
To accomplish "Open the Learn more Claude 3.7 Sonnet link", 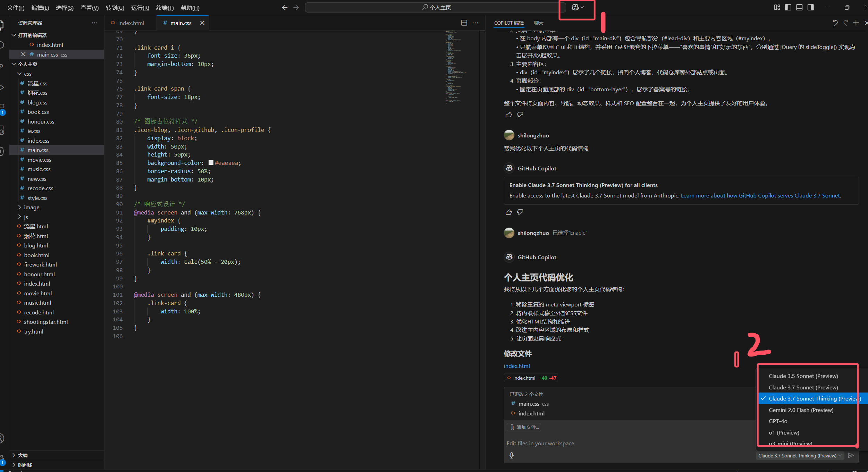I will tap(760, 195).
